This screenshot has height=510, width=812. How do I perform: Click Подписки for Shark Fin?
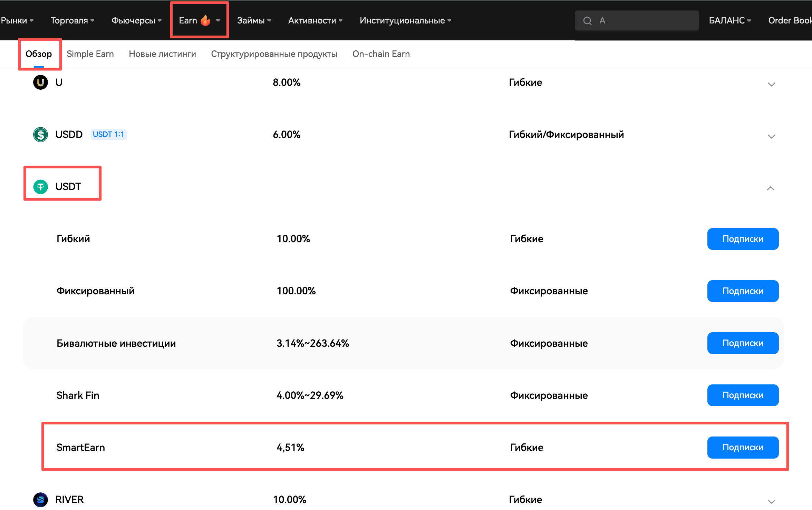(x=743, y=395)
